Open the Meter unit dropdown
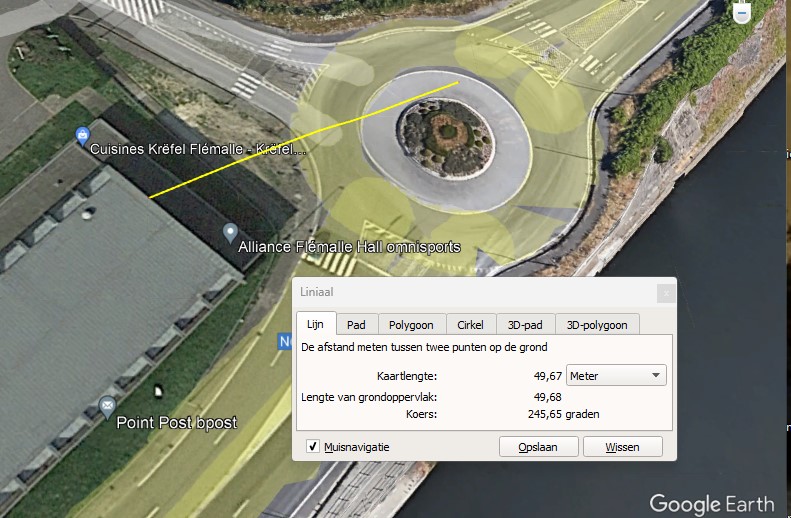This screenshot has width=791, height=518. pyautogui.click(x=616, y=375)
